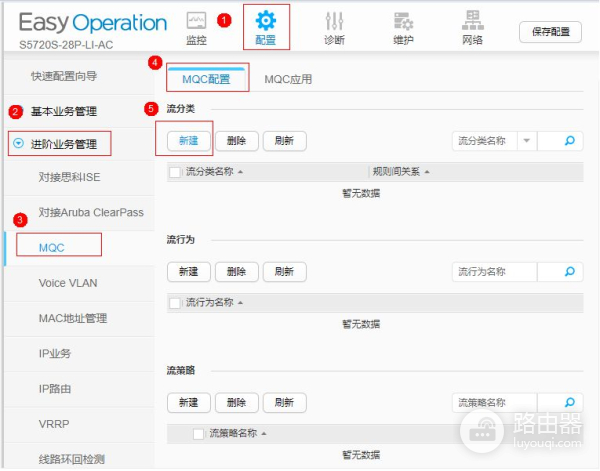Open the 诊断 diagnostics icon
The height and width of the screenshot is (471, 600).
pos(334,28)
